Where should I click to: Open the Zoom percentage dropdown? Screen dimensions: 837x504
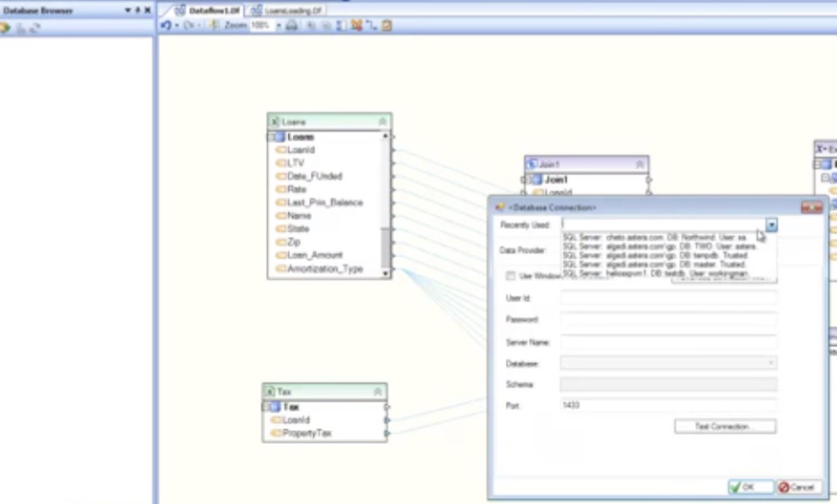coord(278,26)
